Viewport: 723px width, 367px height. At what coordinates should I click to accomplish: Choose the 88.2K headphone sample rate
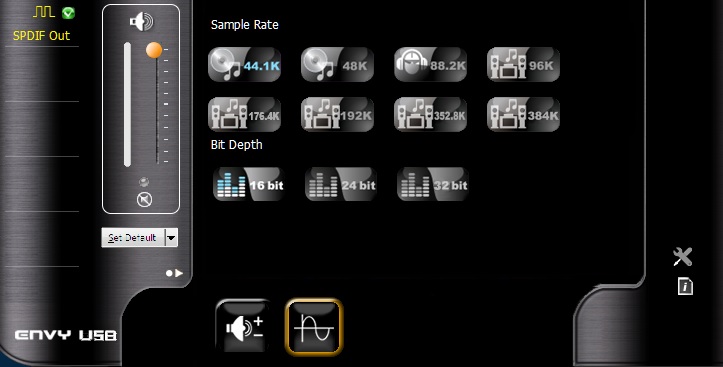[431, 65]
